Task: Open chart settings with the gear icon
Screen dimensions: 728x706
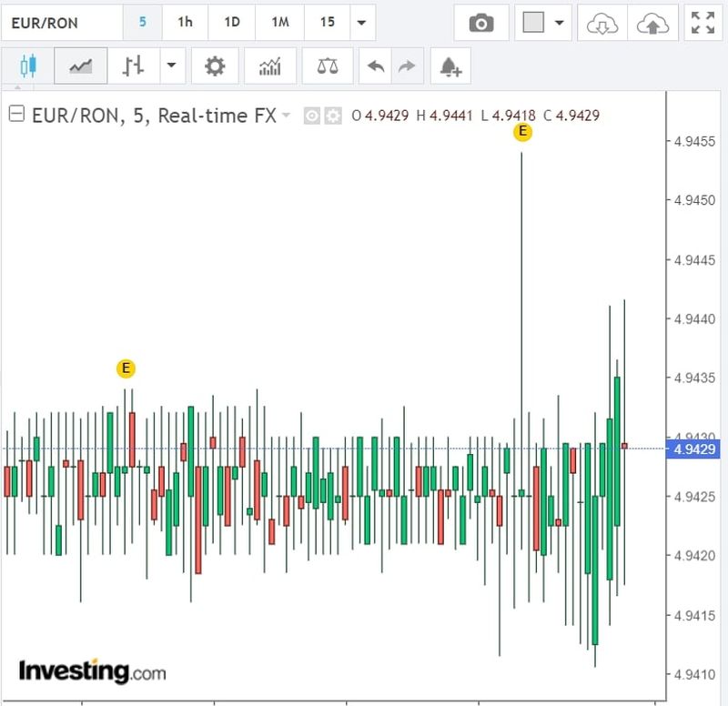Action: (214, 66)
